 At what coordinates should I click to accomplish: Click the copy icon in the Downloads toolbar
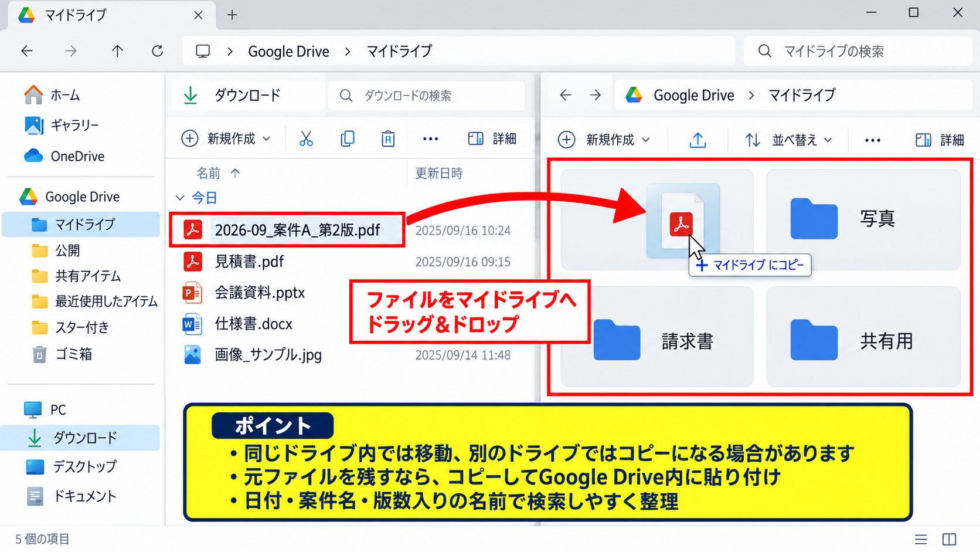pos(348,138)
